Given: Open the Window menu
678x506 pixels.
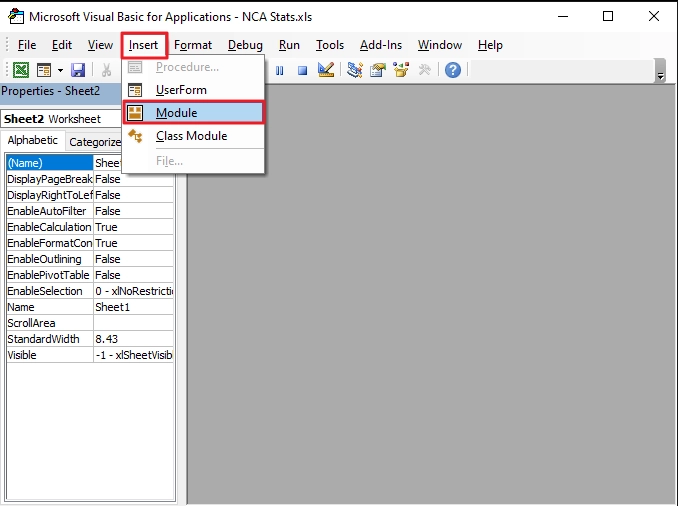Looking at the screenshot, I should coord(440,45).
